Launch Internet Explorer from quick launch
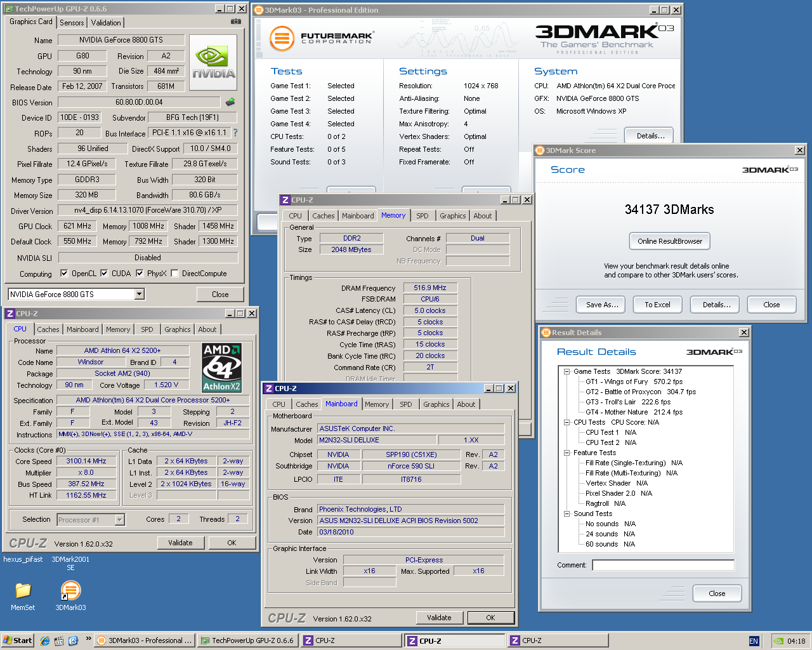The width and height of the screenshot is (812, 650). 45,640
